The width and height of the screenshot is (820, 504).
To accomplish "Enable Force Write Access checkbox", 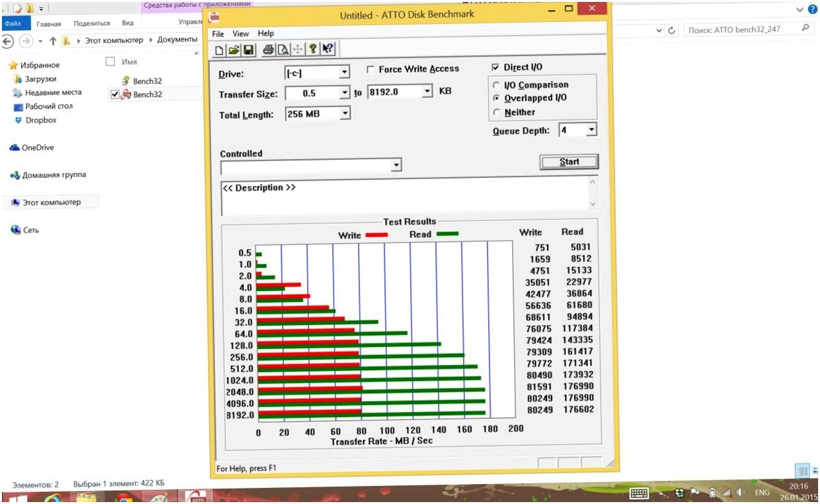I will tap(371, 70).
